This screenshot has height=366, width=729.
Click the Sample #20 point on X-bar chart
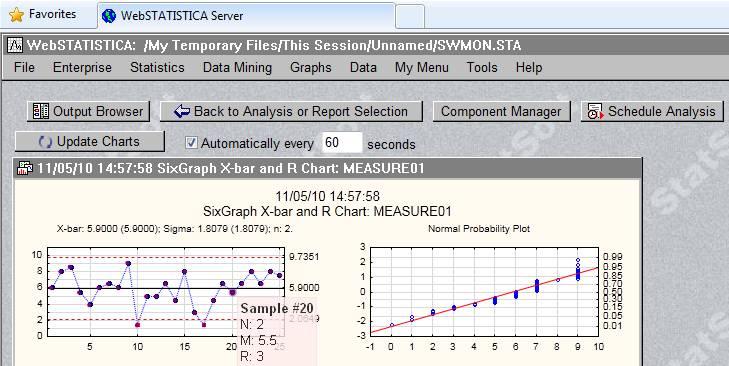click(232, 292)
